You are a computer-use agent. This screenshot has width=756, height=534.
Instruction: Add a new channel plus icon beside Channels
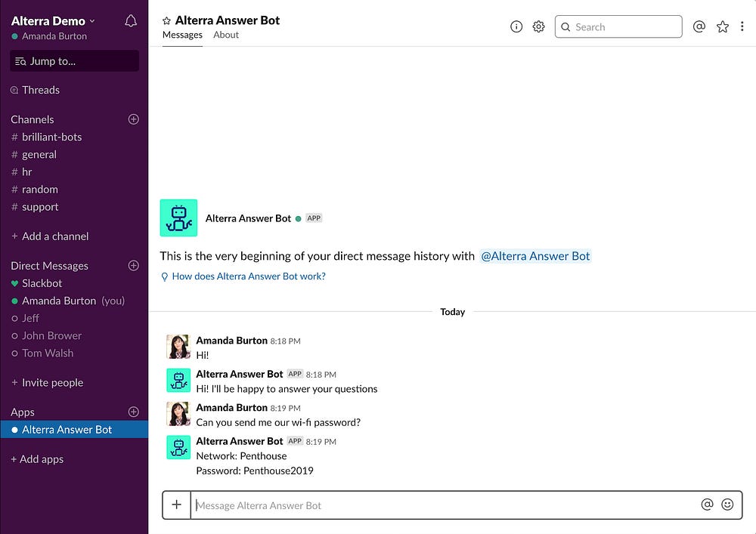point(134,119)
